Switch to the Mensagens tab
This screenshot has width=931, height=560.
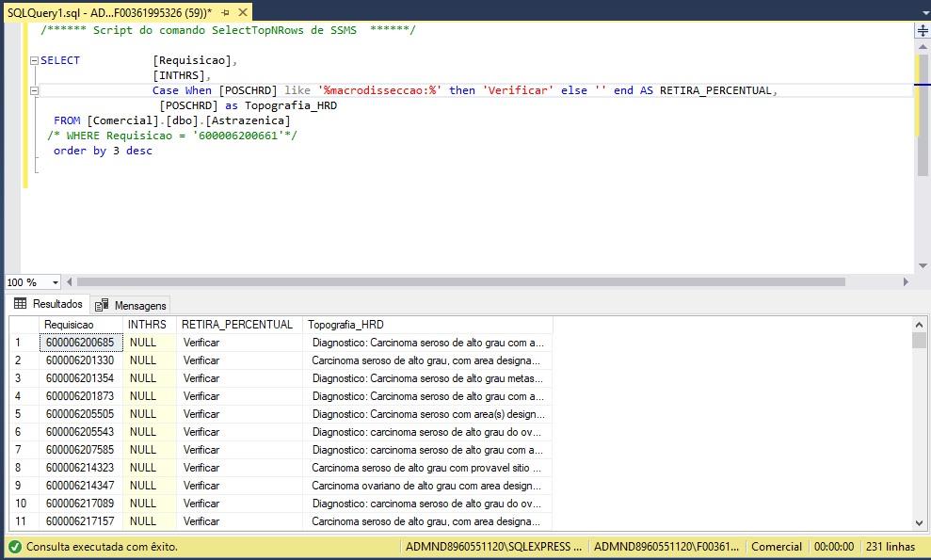point(131,305)
